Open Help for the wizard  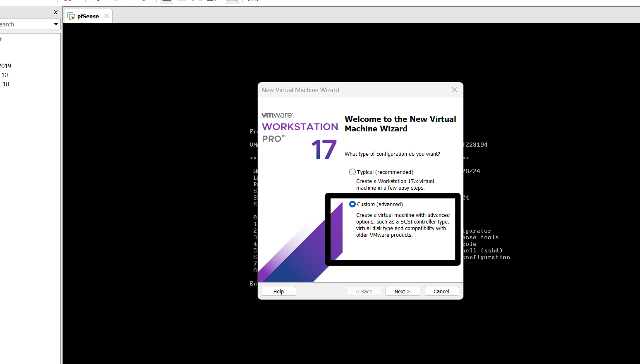[x=278, y=291]
